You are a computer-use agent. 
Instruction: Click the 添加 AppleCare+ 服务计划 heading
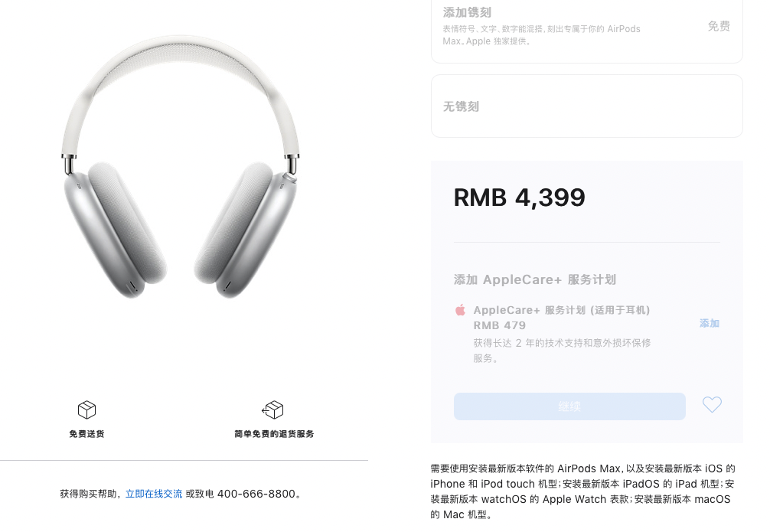click(535, 279)
